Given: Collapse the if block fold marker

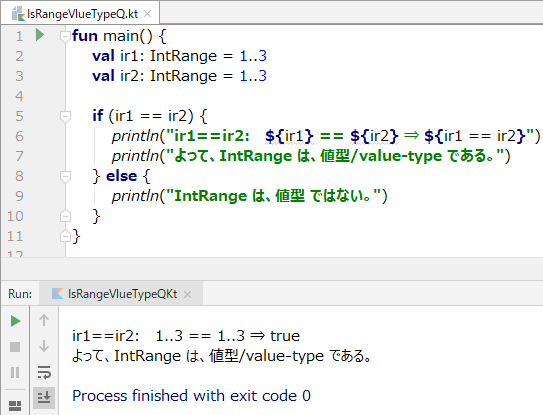Looking at the screenshot, I should click(x=65, y=116).
